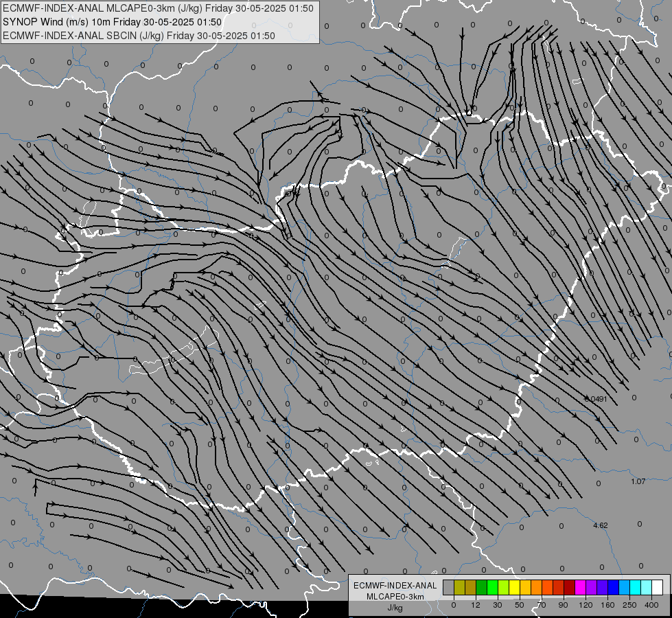
Task: Click the legend tick label '160'
Action: 607,605
